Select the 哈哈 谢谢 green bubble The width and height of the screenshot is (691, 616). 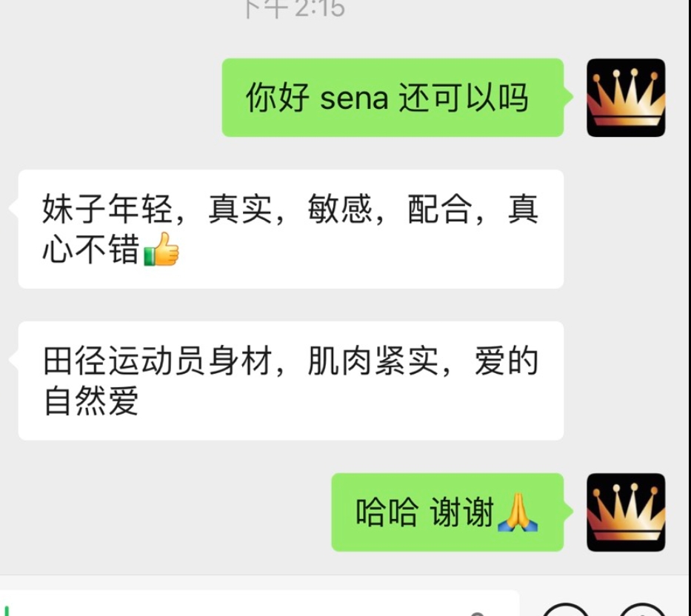click(x=447, y=512)
